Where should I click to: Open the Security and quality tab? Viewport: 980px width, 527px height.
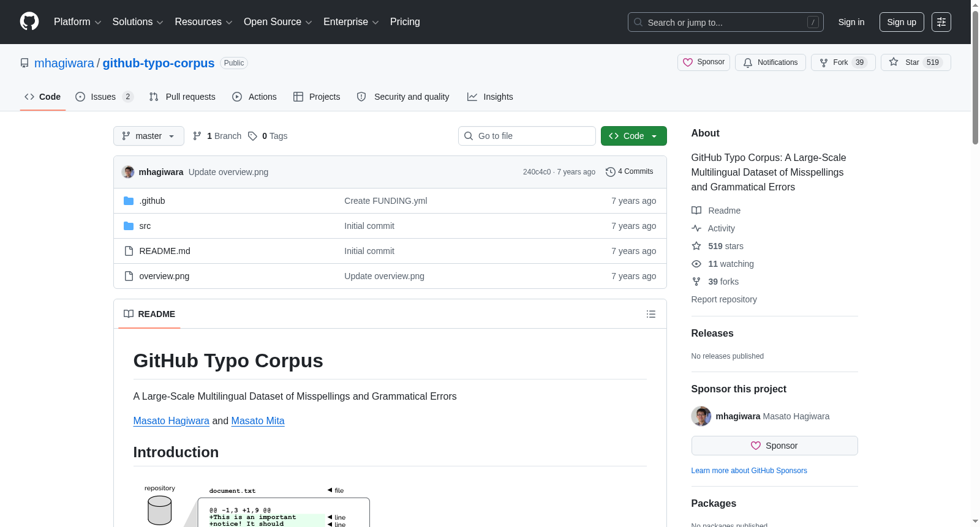(403, 97)
